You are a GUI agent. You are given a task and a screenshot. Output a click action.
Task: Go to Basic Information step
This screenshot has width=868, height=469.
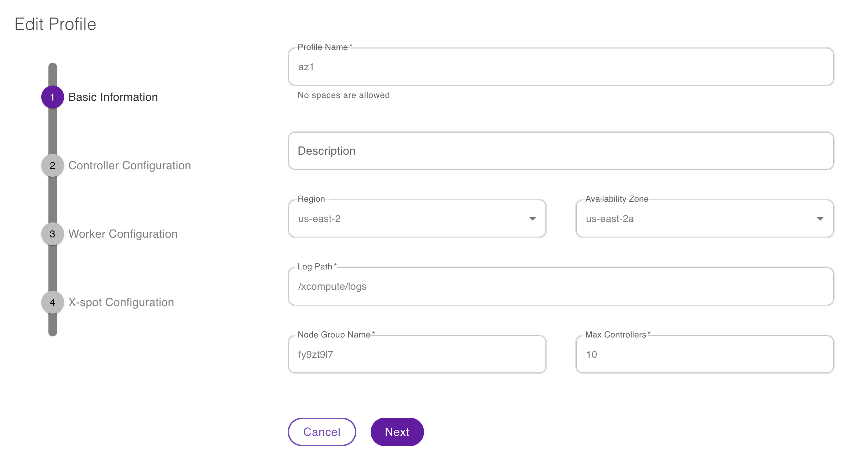click(x=113, y=97)
